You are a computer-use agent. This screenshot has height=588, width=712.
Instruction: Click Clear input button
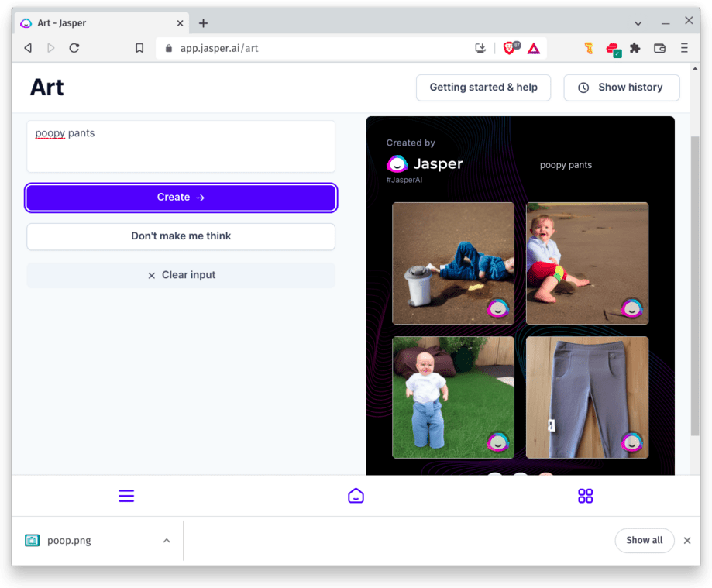click(181, 275)
